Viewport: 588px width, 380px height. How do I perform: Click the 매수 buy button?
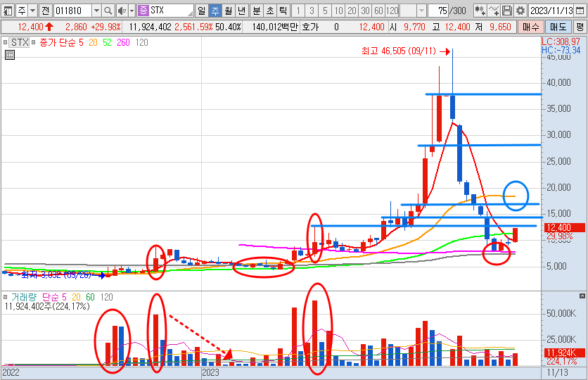coord(530,27)
